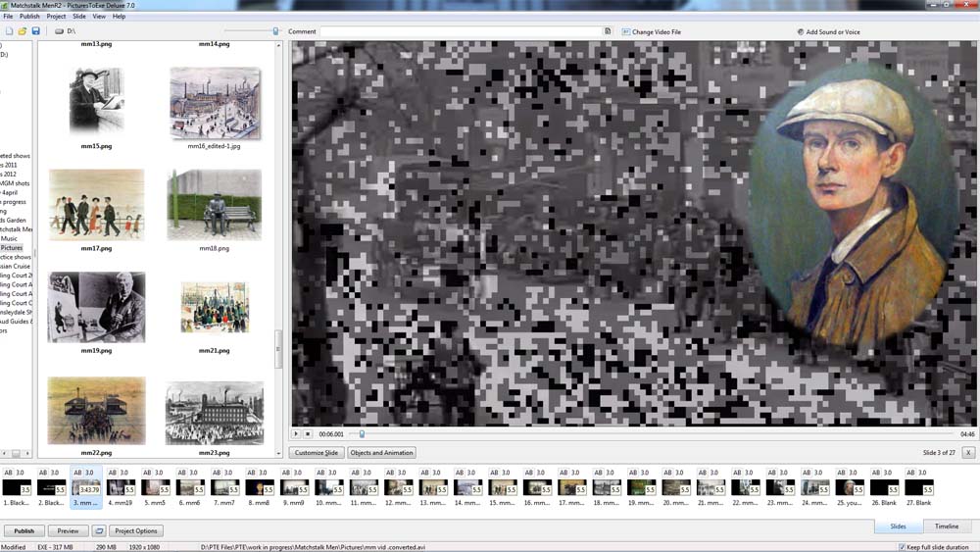Click Add Sound or Voice
The image size is (980, 552).
(x=829, y=32)
